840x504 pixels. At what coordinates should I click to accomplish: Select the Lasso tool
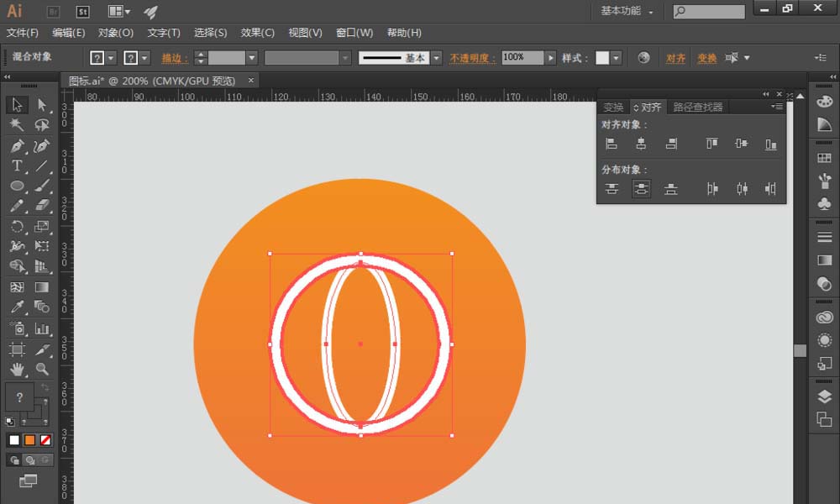(42, 125)
